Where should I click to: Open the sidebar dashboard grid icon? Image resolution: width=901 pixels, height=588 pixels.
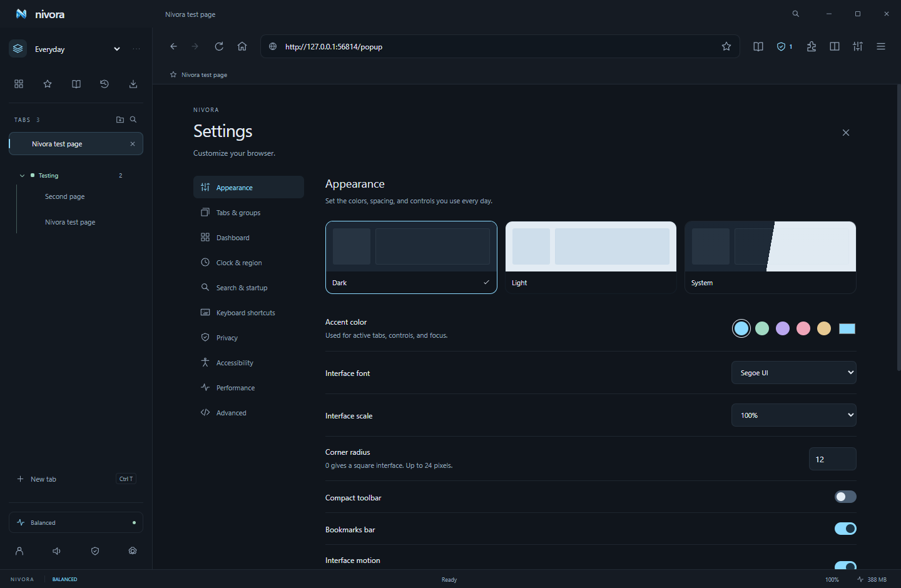(x=19, y=84)
